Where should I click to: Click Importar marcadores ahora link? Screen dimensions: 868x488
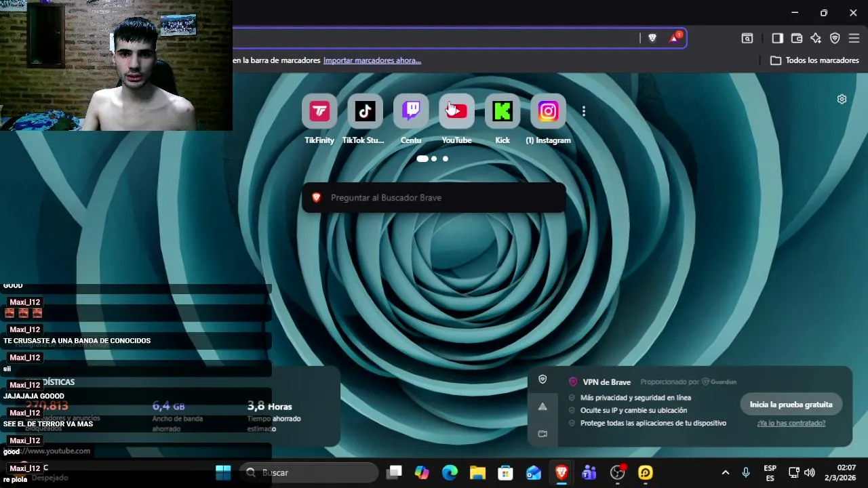[x=372, y=60]
